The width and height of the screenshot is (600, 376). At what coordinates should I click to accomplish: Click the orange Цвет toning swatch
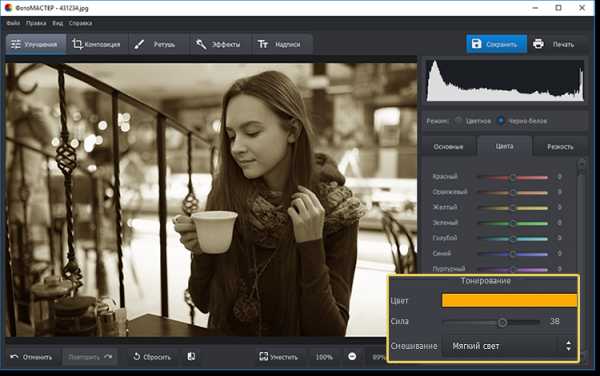[509, 300]
